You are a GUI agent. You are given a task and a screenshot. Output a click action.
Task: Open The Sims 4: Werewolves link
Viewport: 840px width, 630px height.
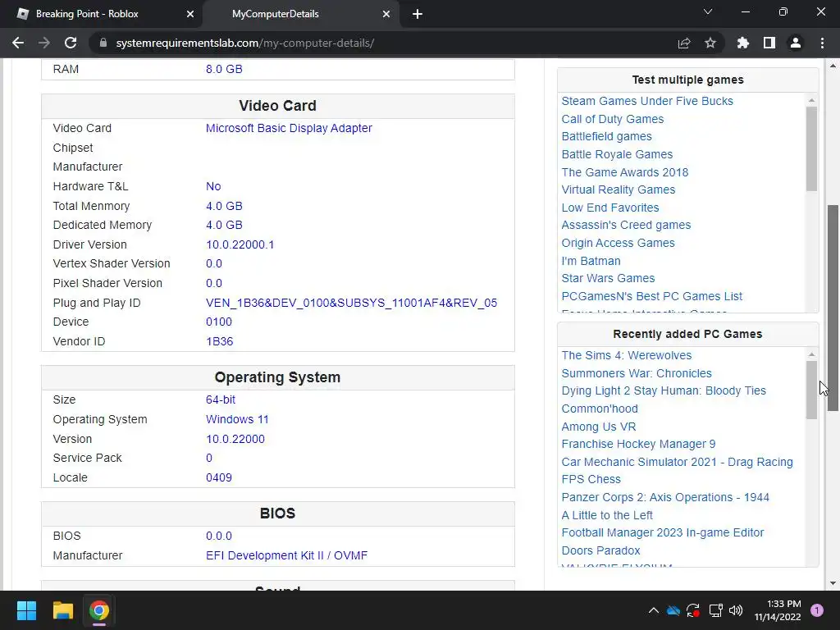point(626,355)
